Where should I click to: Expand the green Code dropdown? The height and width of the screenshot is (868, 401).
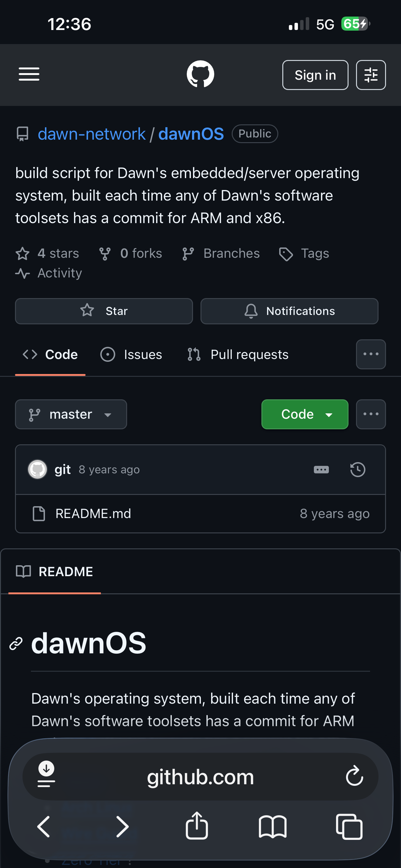point(305,414)
